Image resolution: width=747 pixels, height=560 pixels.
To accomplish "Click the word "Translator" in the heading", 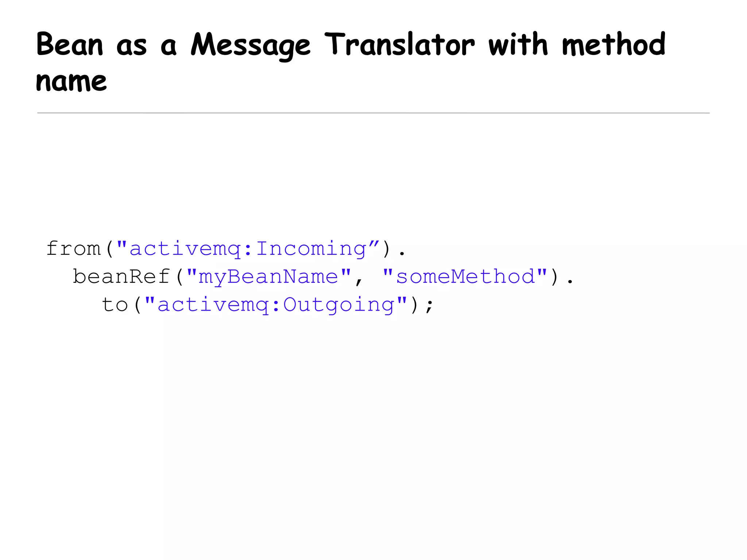I will (399, 45).
